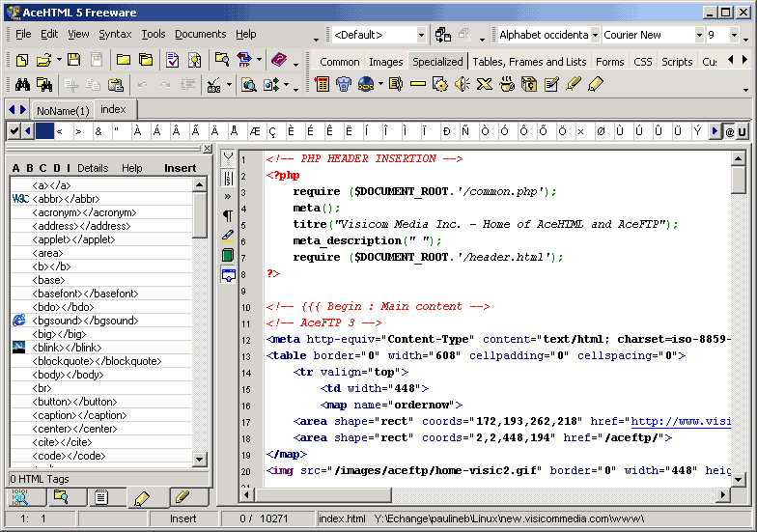757x532 pixels.
Task: Click the highlighter pen icon in editor gutter
Action: [228, 236]
